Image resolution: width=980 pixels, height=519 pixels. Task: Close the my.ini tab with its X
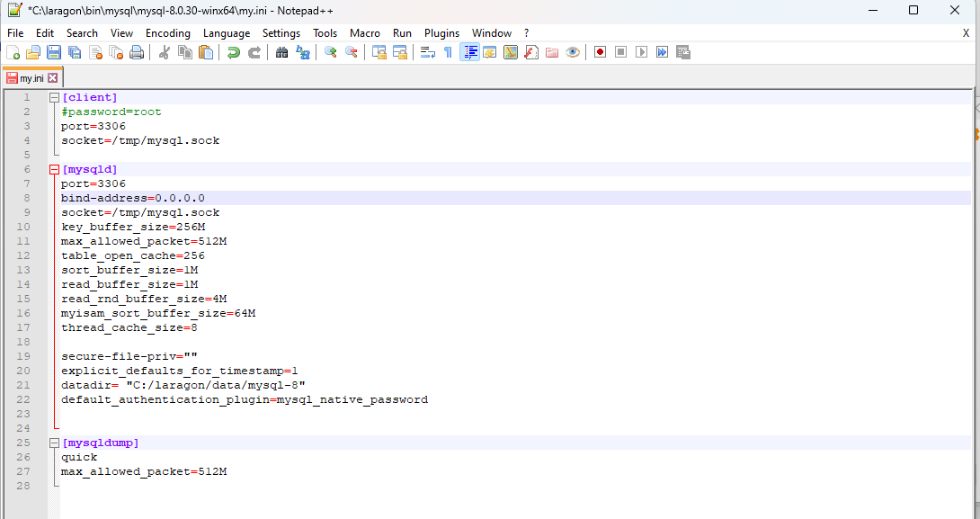click(x=52, y=78)
